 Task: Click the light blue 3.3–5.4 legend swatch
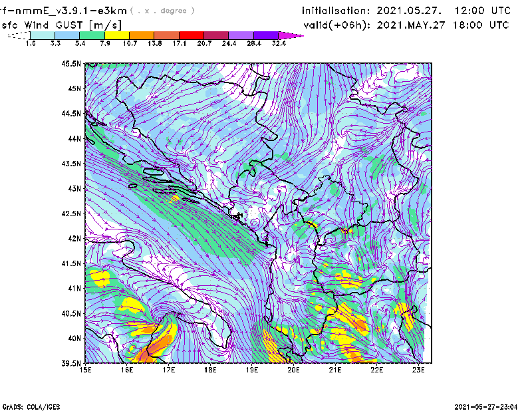(x=67, y=35)
